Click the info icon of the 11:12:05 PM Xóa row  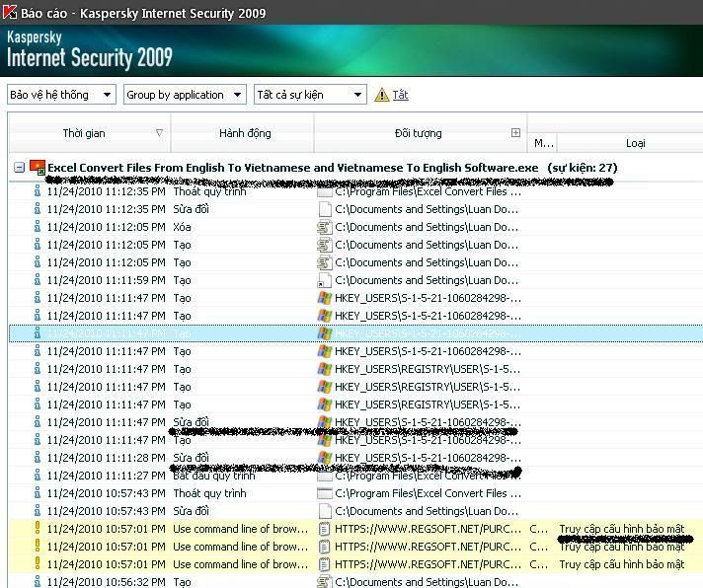point(38,227)
